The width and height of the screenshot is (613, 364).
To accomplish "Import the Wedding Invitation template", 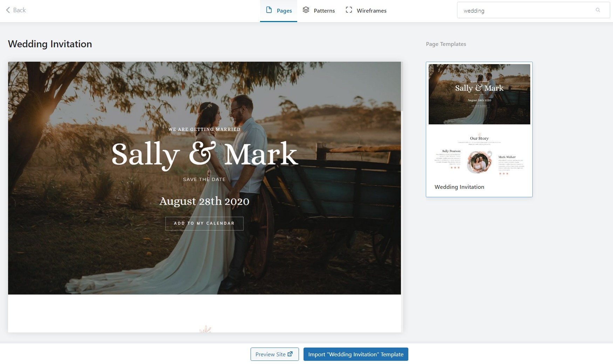I will pyautogui.click(x=355, y=354).
